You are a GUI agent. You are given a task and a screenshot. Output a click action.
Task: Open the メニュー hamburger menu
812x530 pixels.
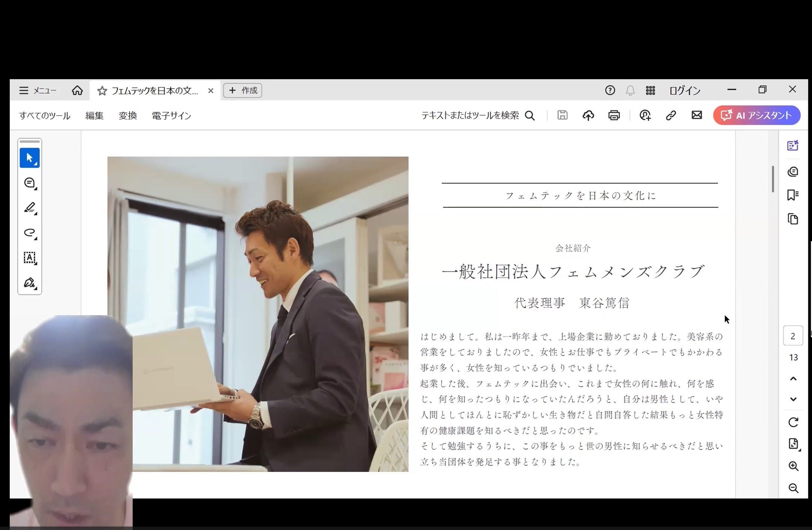[37, 90]
